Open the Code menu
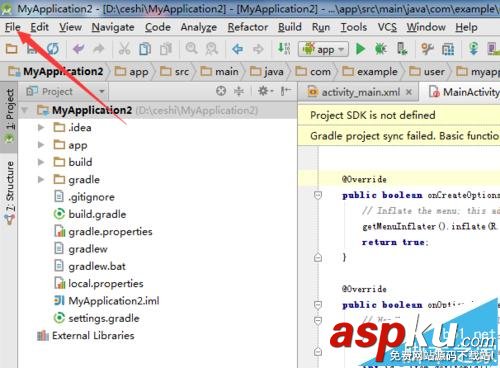Image resolution: width=500 pixels, height=368 pixels. click(158, 27)
